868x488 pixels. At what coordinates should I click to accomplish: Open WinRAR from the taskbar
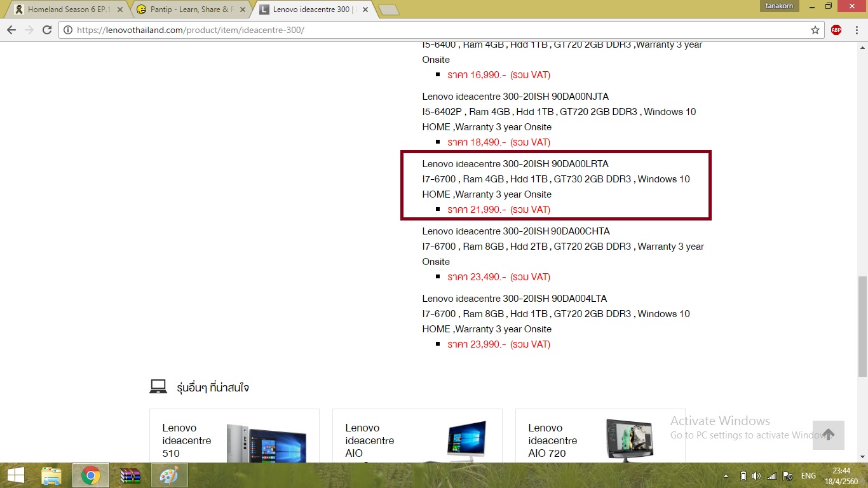(130, 475)
